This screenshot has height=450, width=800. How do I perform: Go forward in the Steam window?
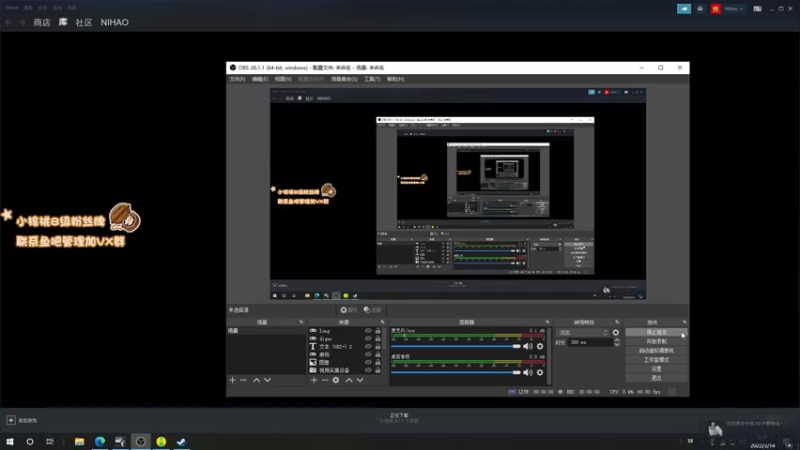click(x=22, y=22)
